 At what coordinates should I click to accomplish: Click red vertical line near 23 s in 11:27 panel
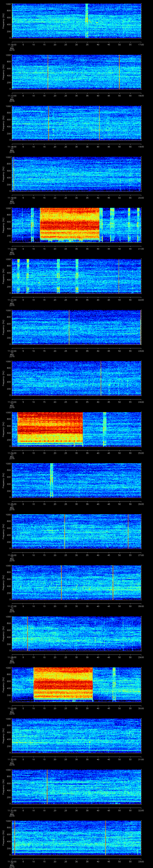tap(62, 582)
